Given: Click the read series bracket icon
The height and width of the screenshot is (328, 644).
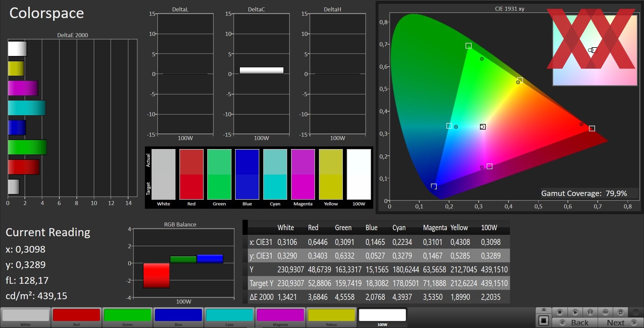Looking at the screenshot, I should [590, 312].
